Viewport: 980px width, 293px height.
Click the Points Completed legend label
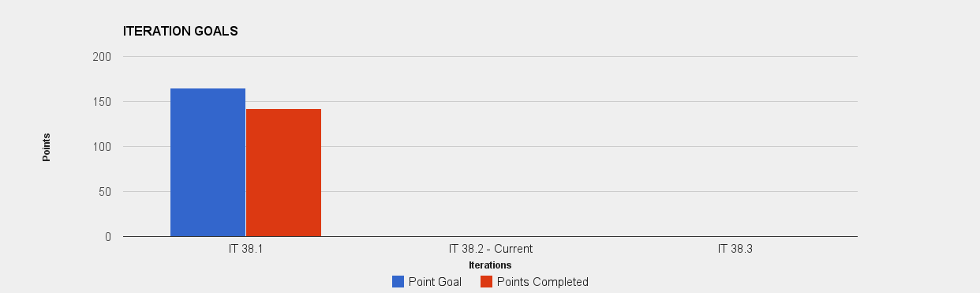click(542, 282)
